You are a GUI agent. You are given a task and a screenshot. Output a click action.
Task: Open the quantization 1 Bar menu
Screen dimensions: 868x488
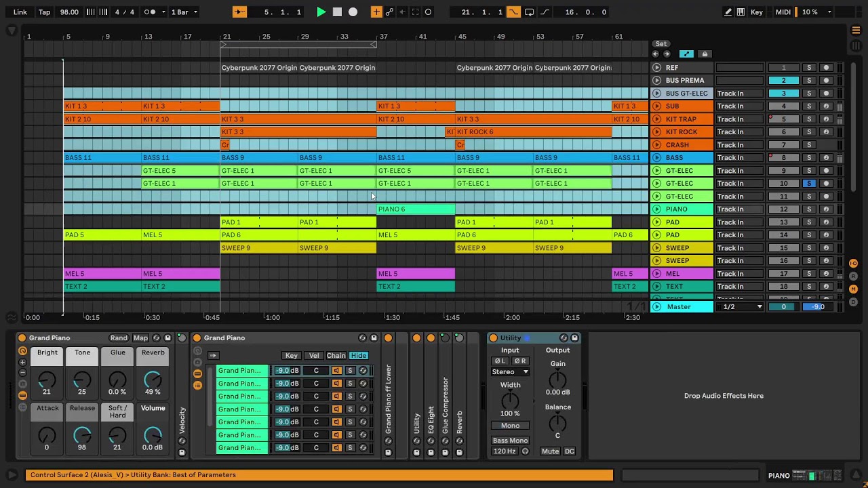coord(184,12)
